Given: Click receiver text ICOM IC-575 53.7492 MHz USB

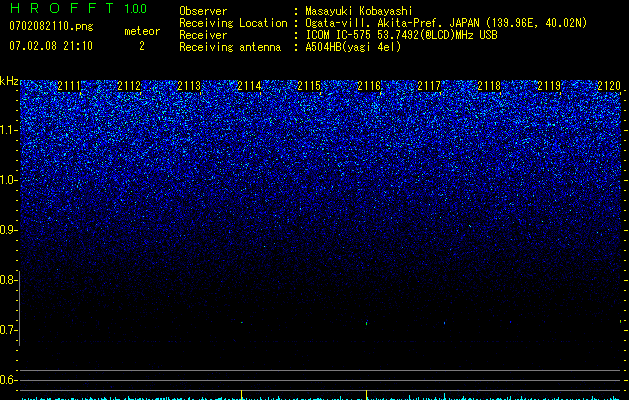Looking at the screenshot, I should [x=402, y=35].
